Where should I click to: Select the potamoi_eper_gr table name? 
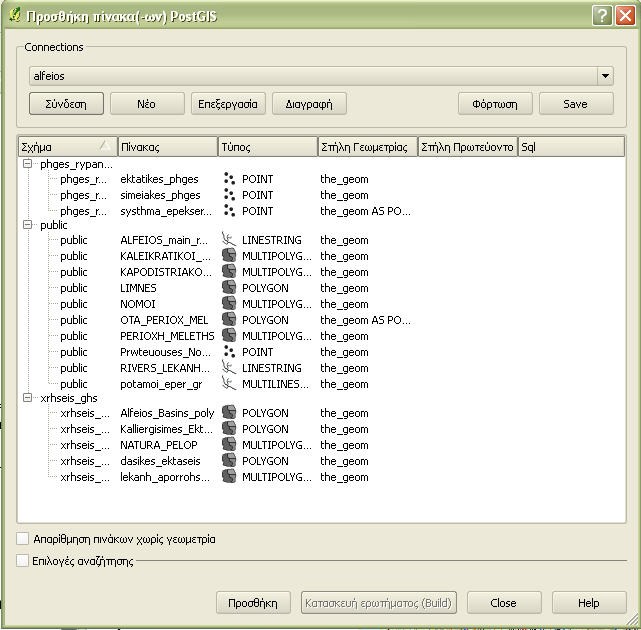161,384
